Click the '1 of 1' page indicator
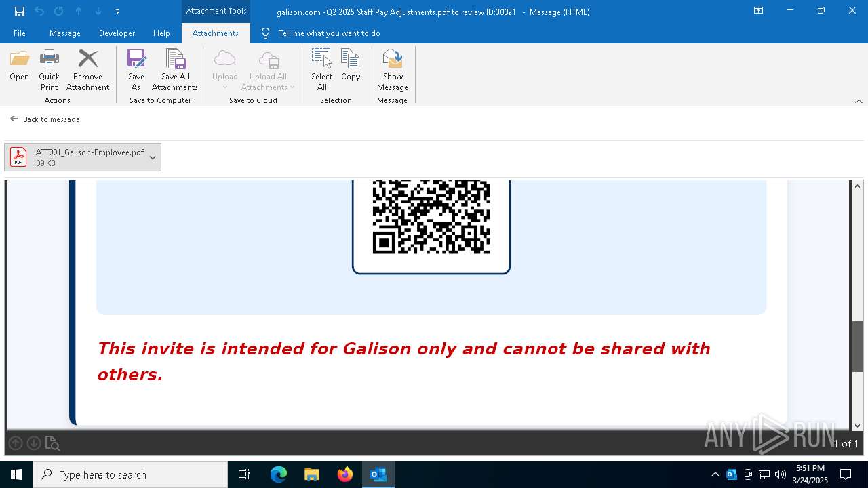This screenshot has height=488, width=868. (846, 444)
